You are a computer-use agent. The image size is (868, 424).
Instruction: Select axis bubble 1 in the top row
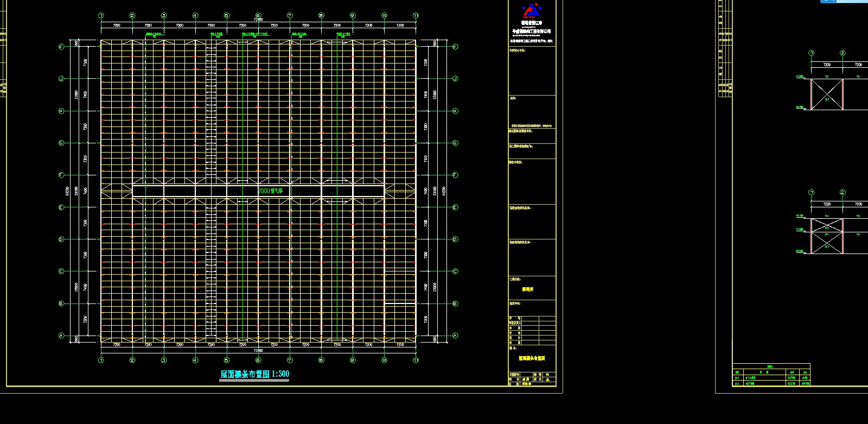point(101,16)
